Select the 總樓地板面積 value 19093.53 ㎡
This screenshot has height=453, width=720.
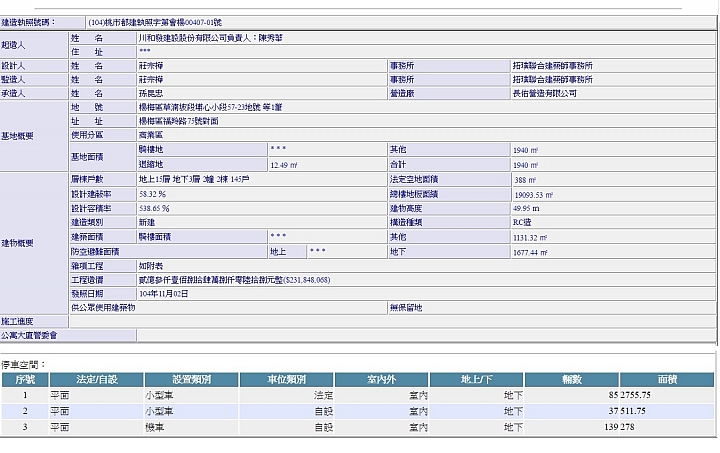[x=534, y=195]
